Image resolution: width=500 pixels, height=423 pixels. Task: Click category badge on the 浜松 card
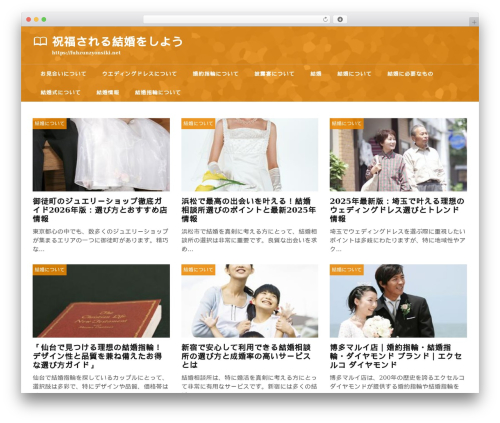point(198,124)
